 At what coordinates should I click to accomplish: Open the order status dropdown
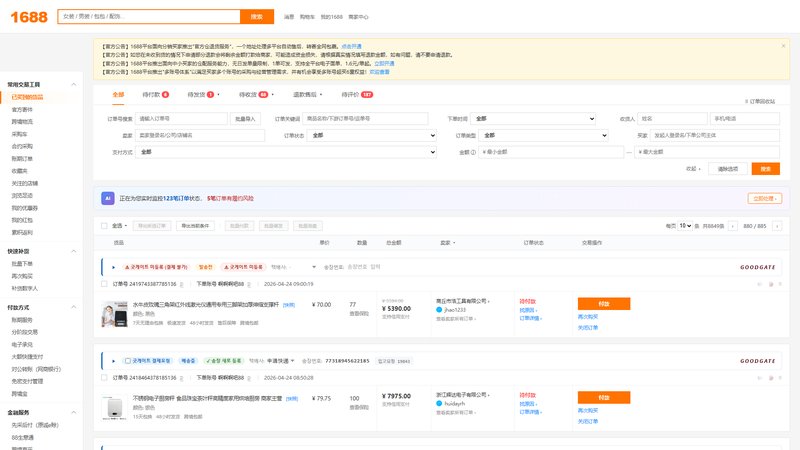(x=372, y=135)
